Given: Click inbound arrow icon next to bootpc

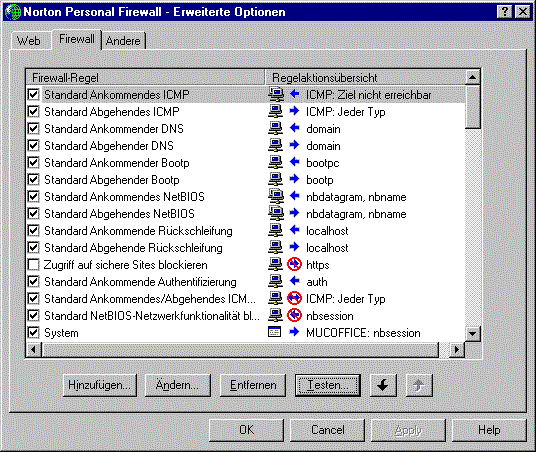Looking at the screenshot, I should [x=294, y=162].
